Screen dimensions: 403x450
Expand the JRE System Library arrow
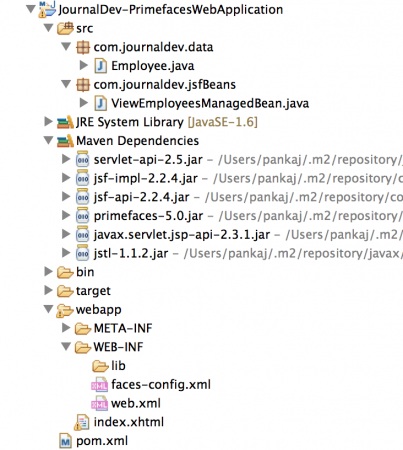(49, 122)
